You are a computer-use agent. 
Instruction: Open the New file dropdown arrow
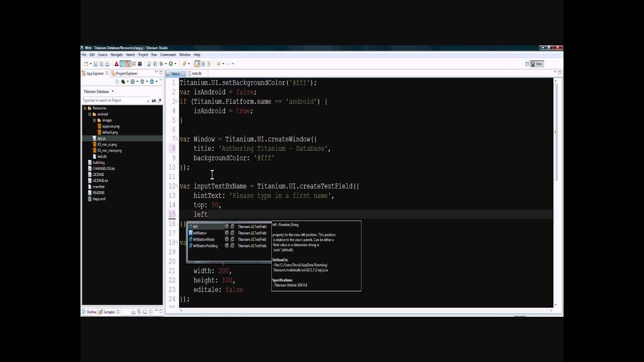pyautogui.click(x=91, y=64)
